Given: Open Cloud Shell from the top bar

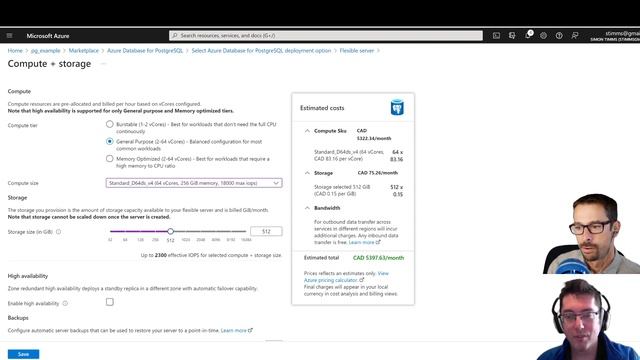Looking at the screenshot, I should point(496,36).
